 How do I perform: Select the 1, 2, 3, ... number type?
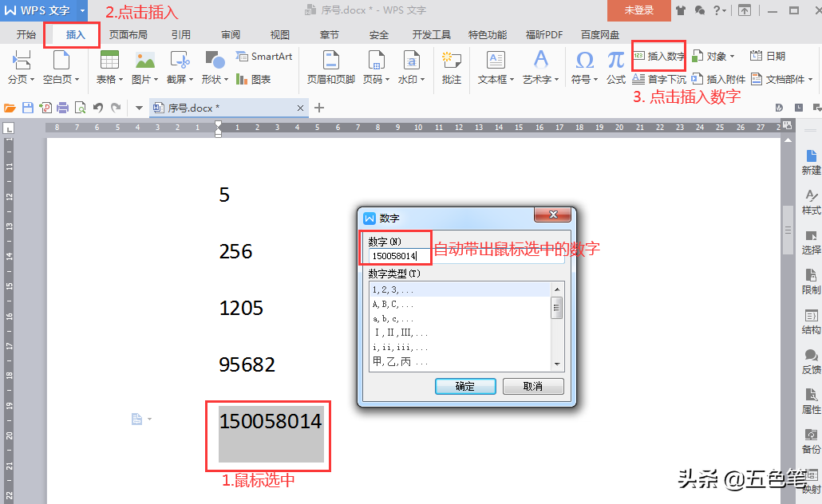[x=460, y=289]
